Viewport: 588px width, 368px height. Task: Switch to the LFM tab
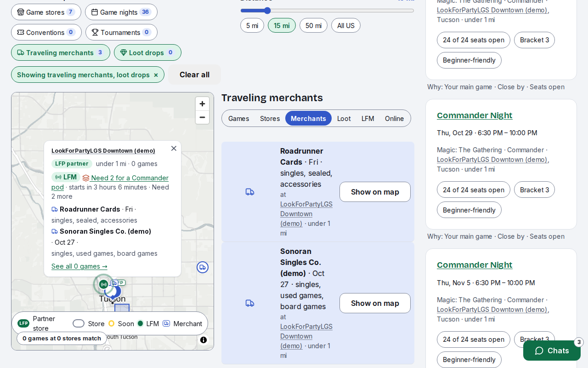(368, 118)
